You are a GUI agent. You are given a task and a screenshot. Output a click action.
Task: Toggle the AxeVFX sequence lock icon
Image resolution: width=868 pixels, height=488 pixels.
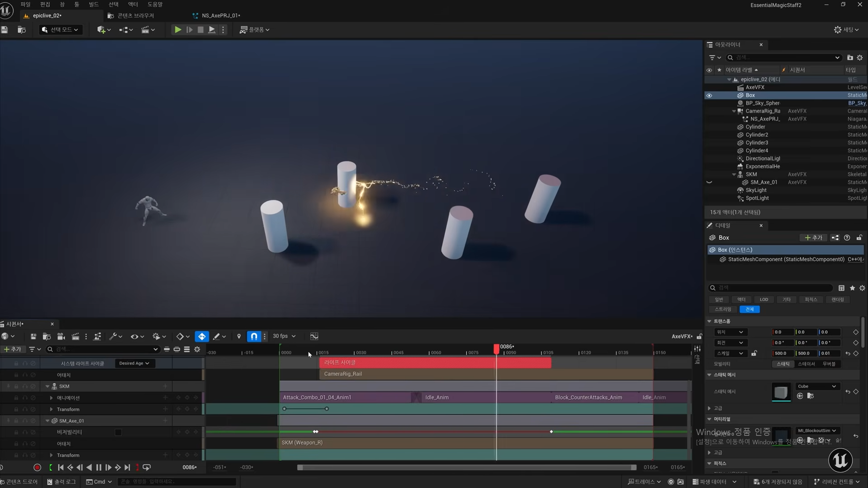[x=699, y=336]
